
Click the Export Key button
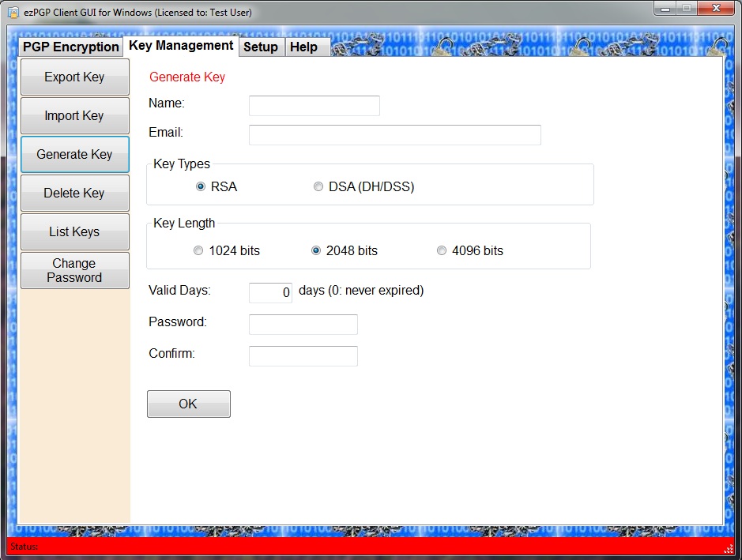coord(74,77)
